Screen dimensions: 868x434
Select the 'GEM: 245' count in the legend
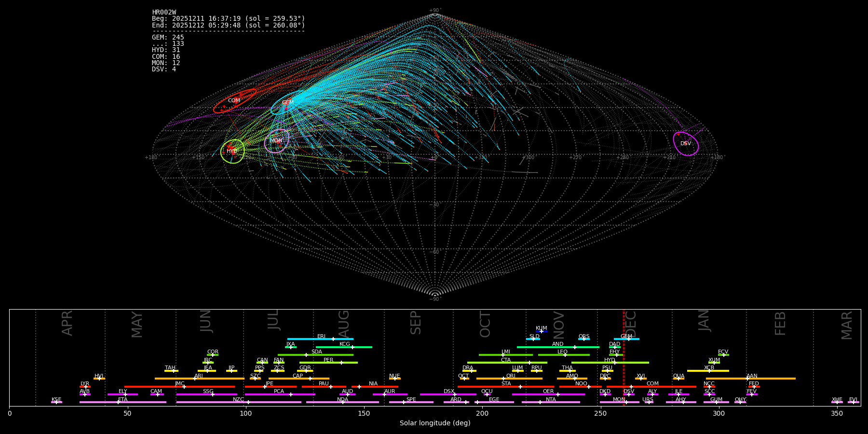pos(168,37)
